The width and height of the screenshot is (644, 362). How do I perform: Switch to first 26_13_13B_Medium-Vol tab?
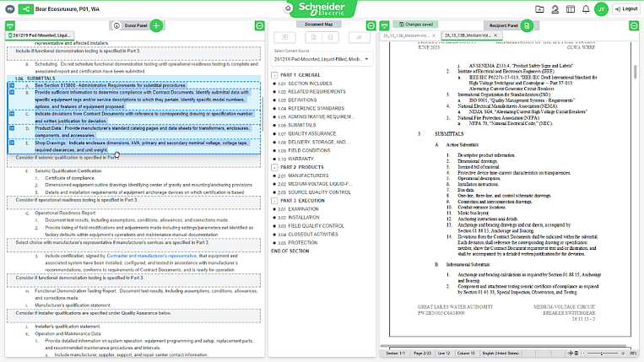pos(409,35)
